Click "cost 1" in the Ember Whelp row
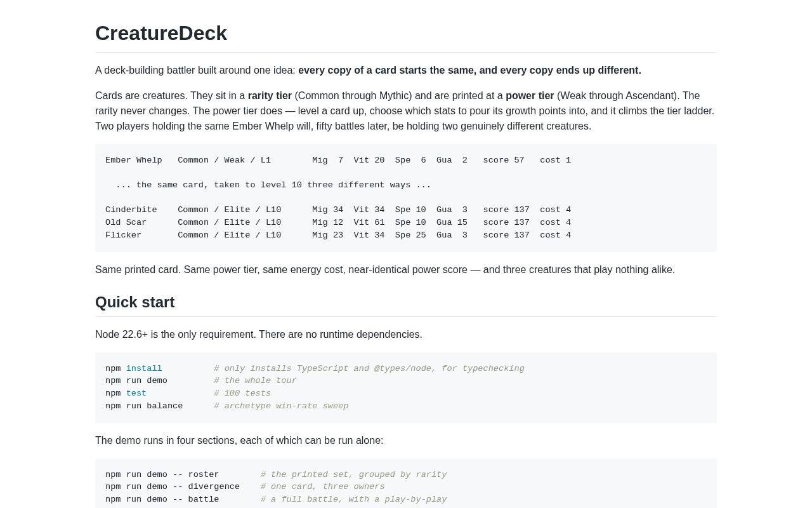 tap(556, 161)
